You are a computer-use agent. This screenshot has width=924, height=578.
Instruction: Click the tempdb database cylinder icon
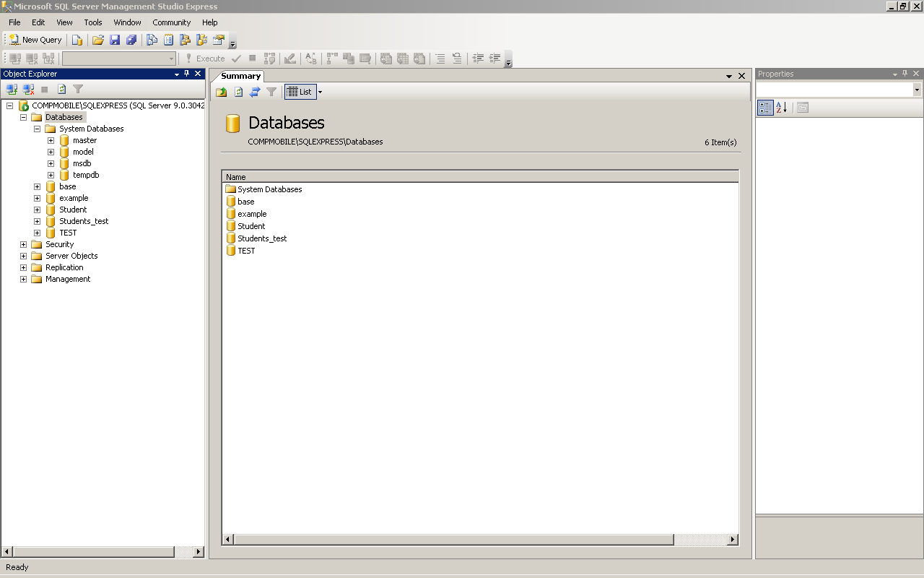click(x=64, y=175)
